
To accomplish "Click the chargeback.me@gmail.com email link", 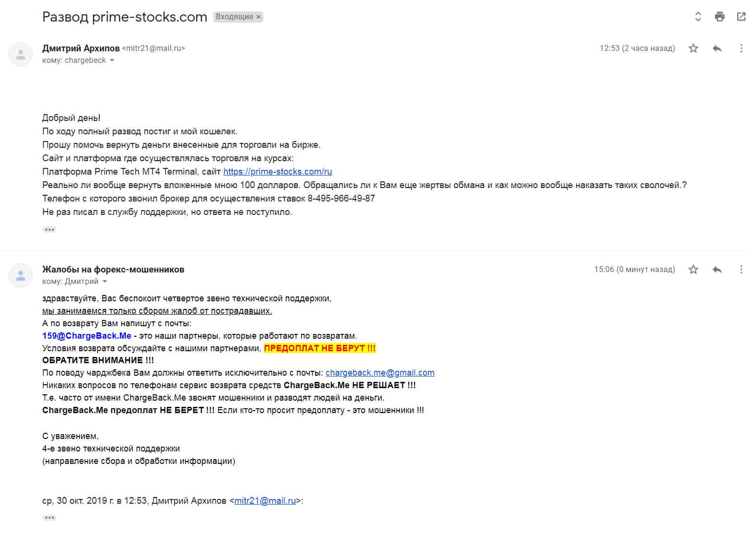I will [x=380, y=373].
